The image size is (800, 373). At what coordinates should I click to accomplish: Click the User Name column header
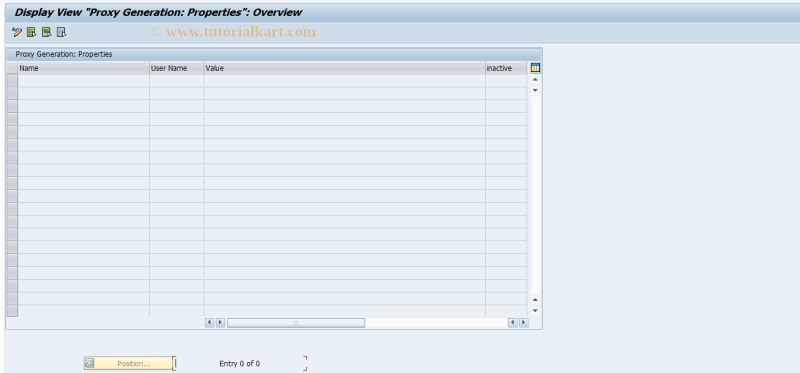click(177, 68)
